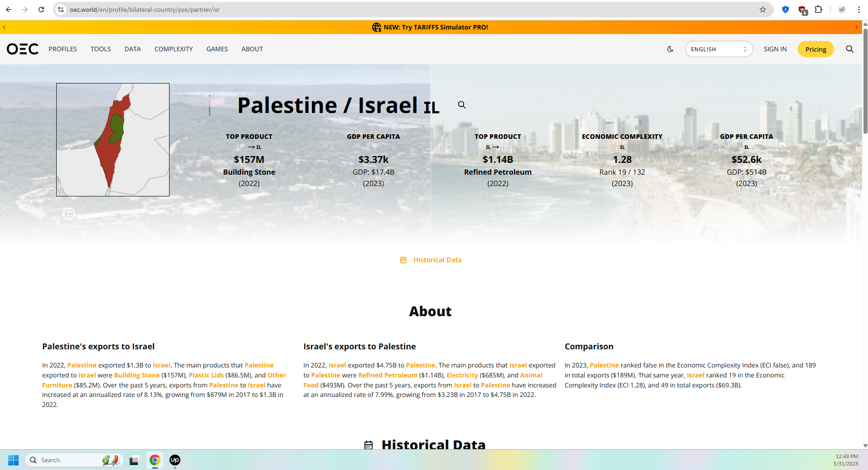Click the Windows taskbar Search box
This screenshot has height=470, width=868.
tap(74, 460)
